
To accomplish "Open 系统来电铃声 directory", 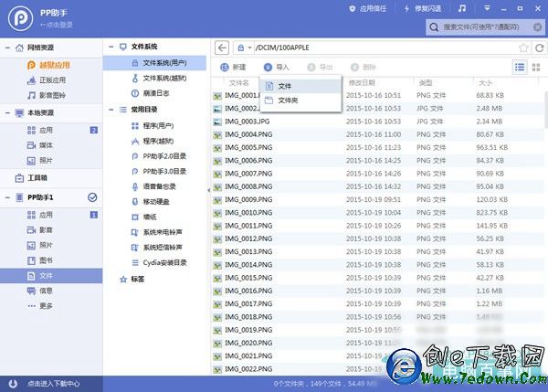I will pyautogui.click(x=156, y=232).
